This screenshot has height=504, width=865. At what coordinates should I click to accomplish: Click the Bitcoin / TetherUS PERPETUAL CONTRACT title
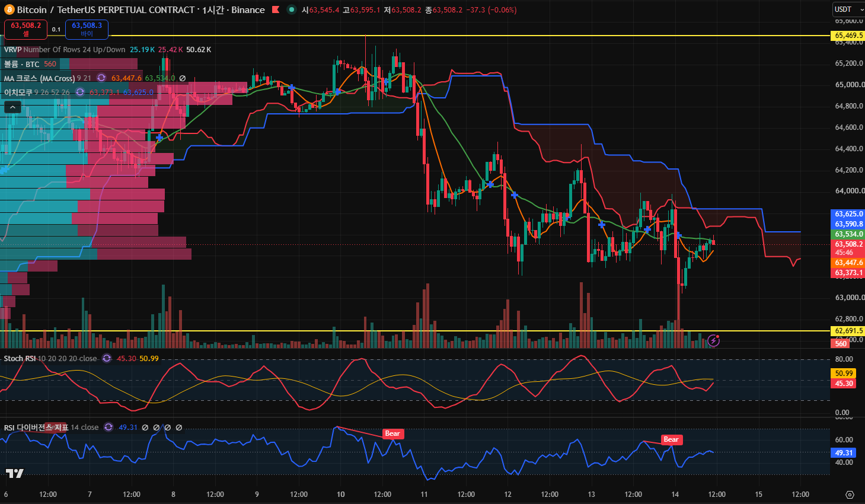tap(106, 10)
